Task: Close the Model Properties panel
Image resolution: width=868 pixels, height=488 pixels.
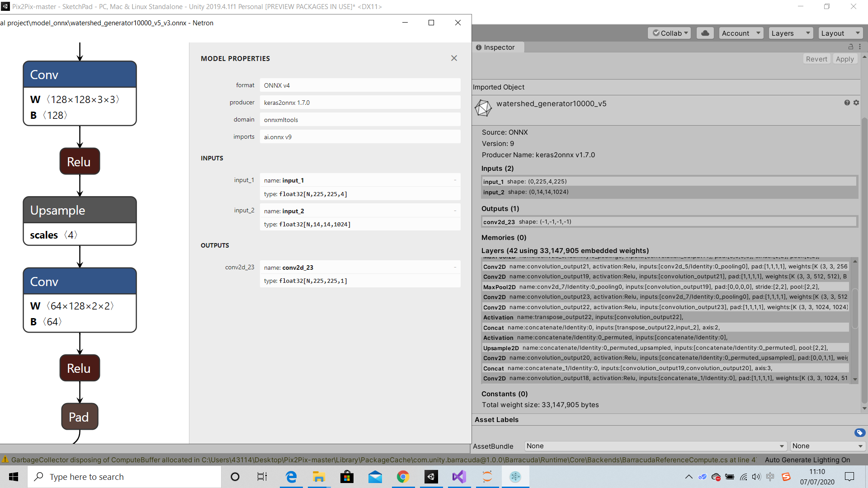Action: coord(454,58)
